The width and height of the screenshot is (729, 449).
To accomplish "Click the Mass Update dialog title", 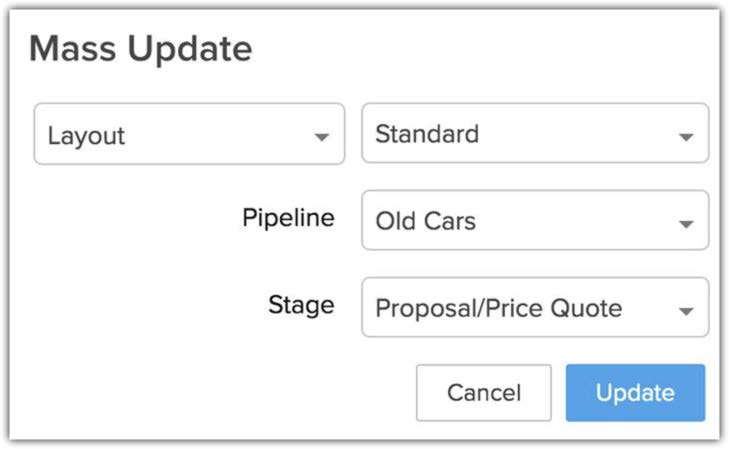I will (x=140, y=48).
